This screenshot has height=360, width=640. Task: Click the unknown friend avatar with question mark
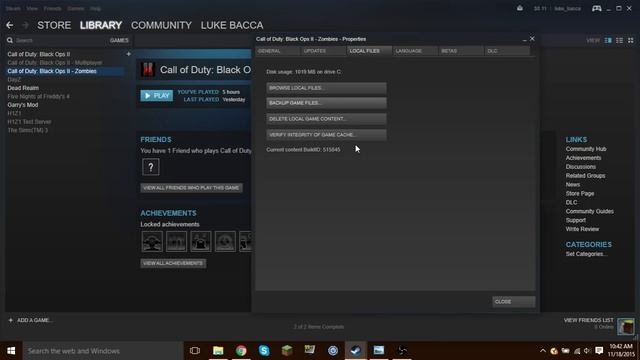click(151, 167)
